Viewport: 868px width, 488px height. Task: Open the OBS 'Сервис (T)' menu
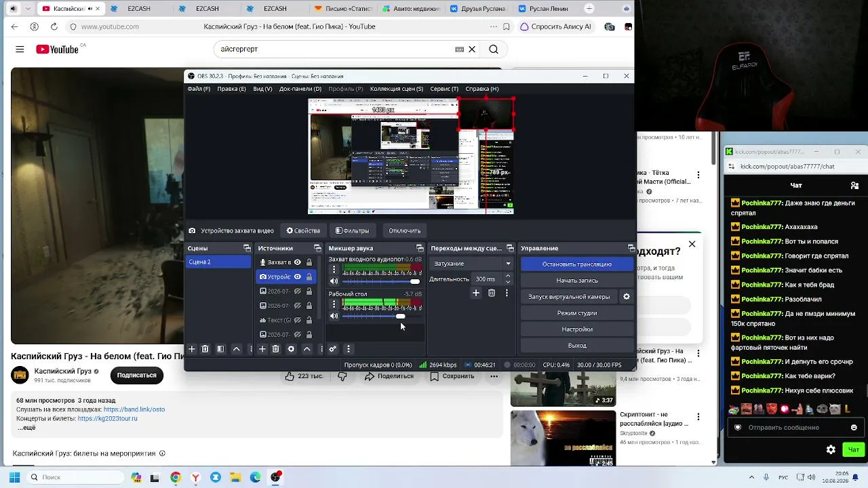tap(444, 89)
